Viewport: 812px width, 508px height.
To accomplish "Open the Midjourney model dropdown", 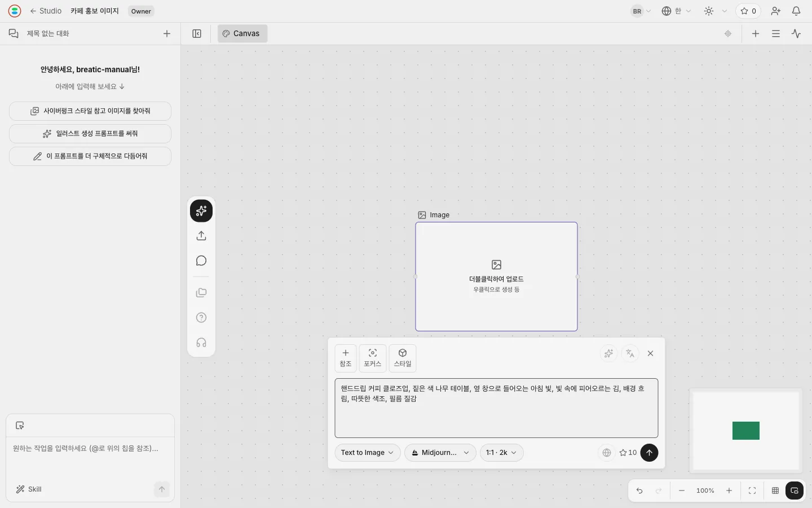I will 440,453.
